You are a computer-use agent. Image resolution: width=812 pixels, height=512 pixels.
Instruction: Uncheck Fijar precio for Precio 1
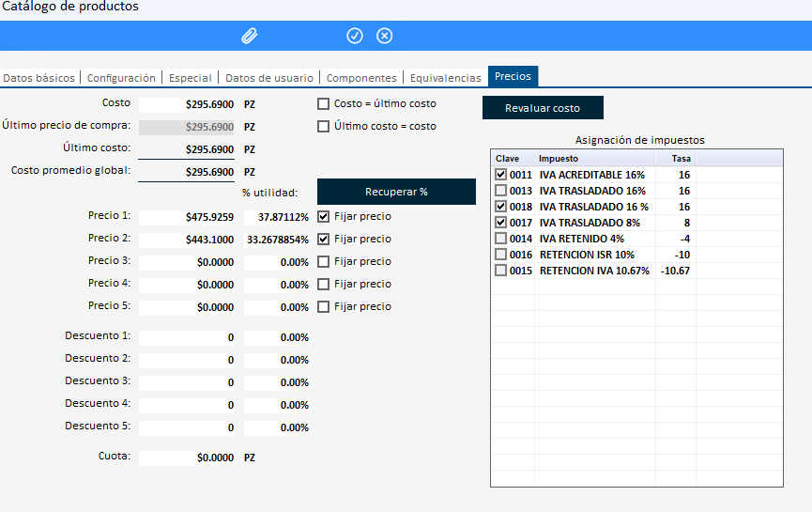coord(324,216)
